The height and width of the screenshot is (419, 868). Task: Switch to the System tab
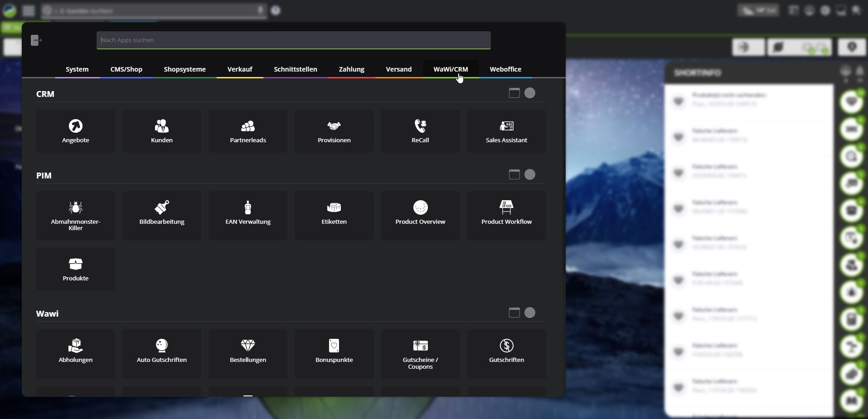[x=77, y=69]
